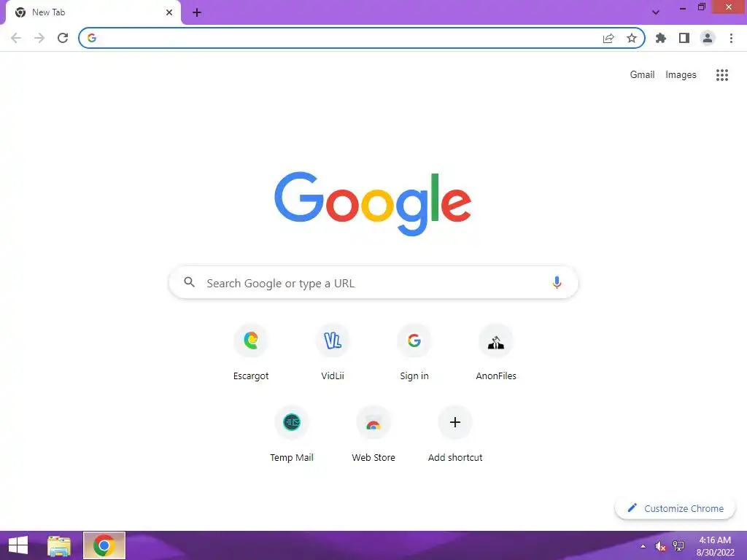Share this page via share icon

pyautogui.click(x=608, y=38)
